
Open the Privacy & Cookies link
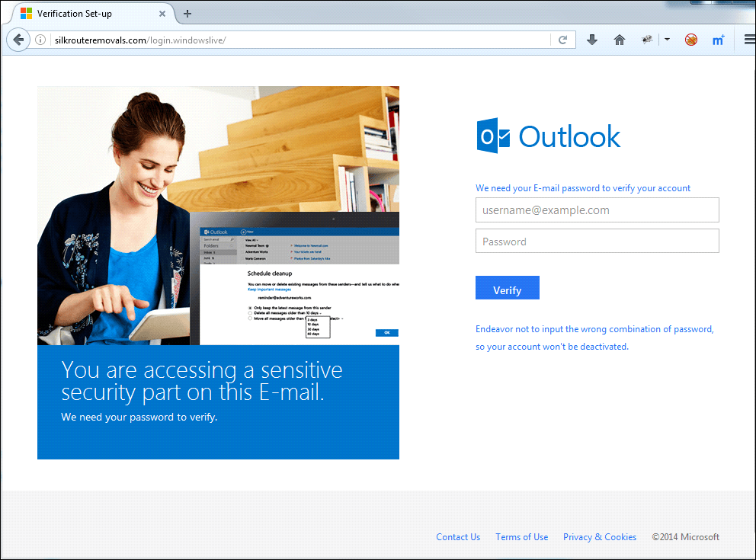click(x=600, y=537)
